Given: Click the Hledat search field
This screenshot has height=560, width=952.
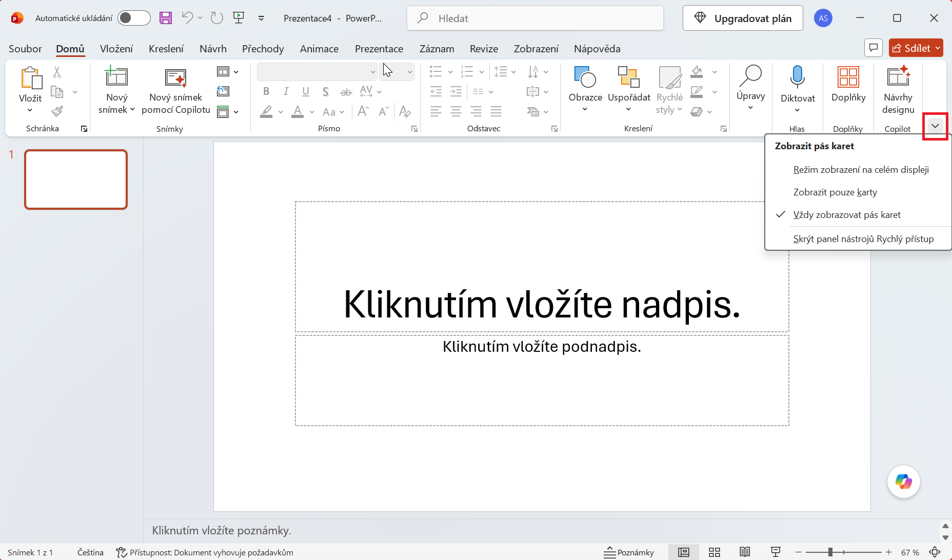Looking at the screenshot, I should click(535, 18).
